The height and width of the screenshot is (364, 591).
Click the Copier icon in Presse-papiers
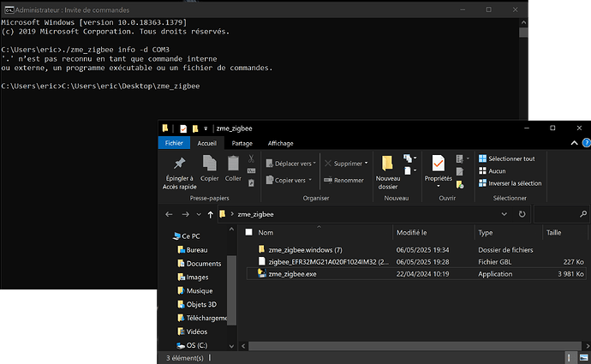pos(209,164)
